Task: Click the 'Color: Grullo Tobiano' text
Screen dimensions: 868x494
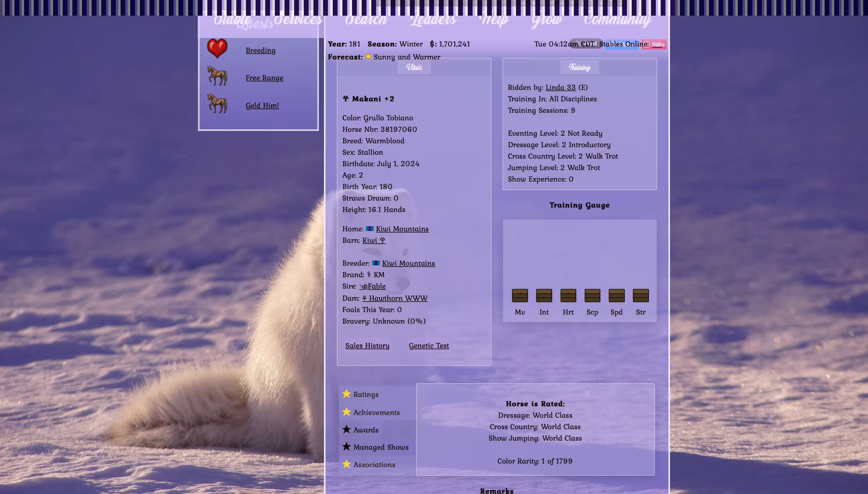Action: click(377, 118)
